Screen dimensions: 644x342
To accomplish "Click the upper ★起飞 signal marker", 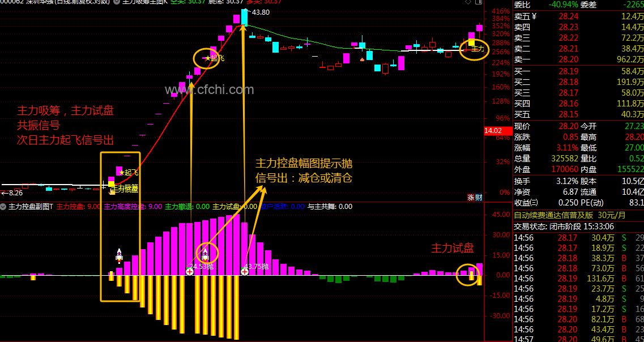I will 215,58.
